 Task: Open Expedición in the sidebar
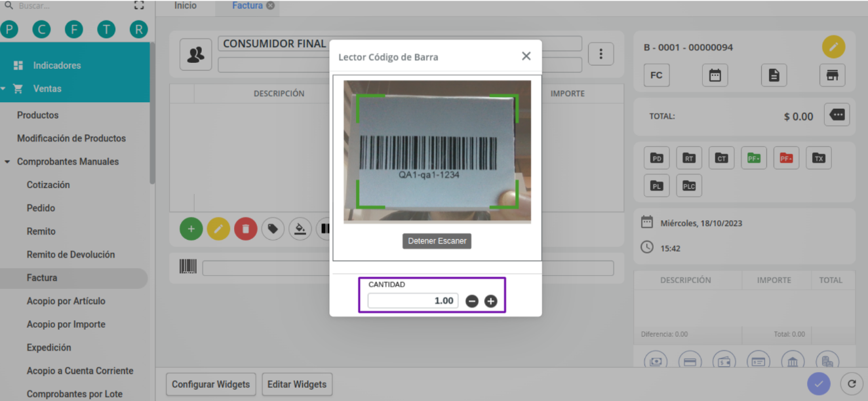(x=49, y=348)
